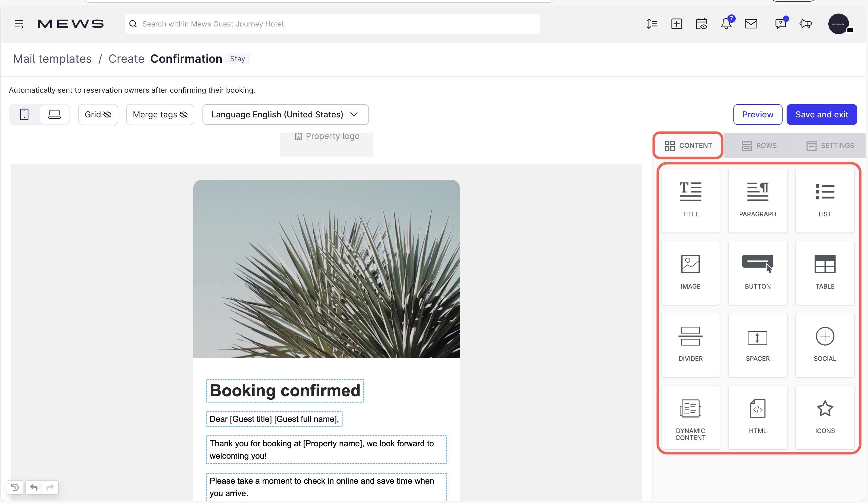Open the mail envelope icon
Image resolution: width=868 pixels, height=503 pixels.
pyautogui.click(x=751, y=24)
